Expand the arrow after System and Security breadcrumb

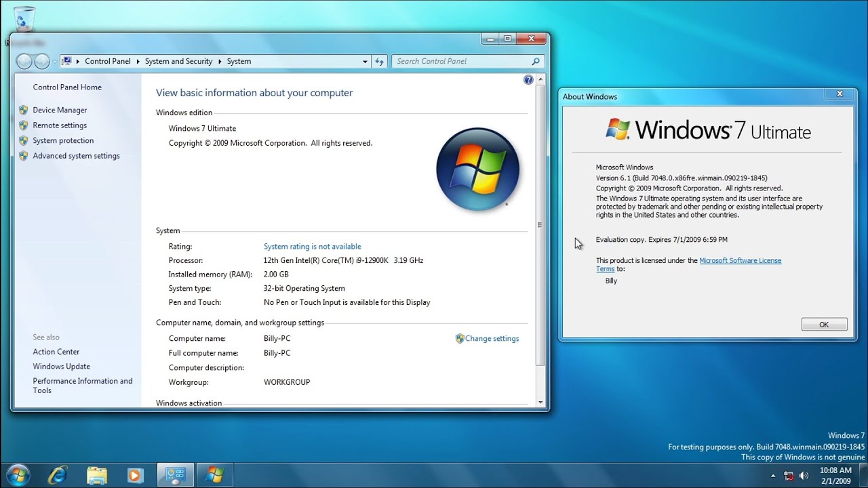[220, 61]
